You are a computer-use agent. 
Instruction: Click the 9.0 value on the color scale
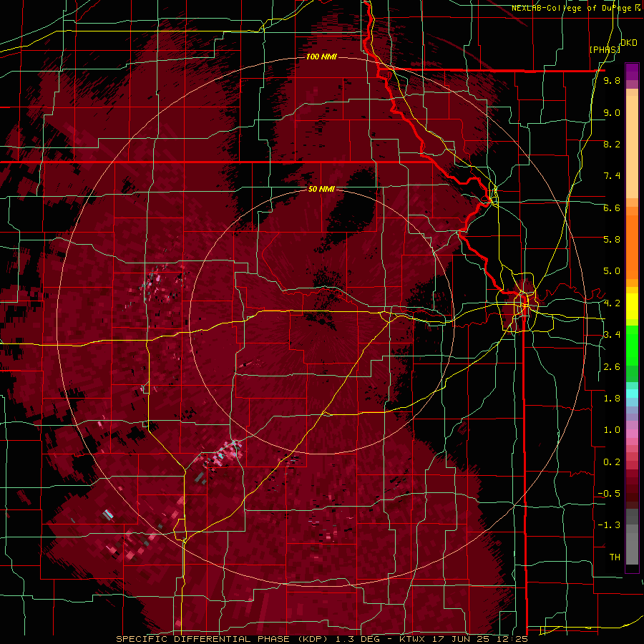(612, 112)
